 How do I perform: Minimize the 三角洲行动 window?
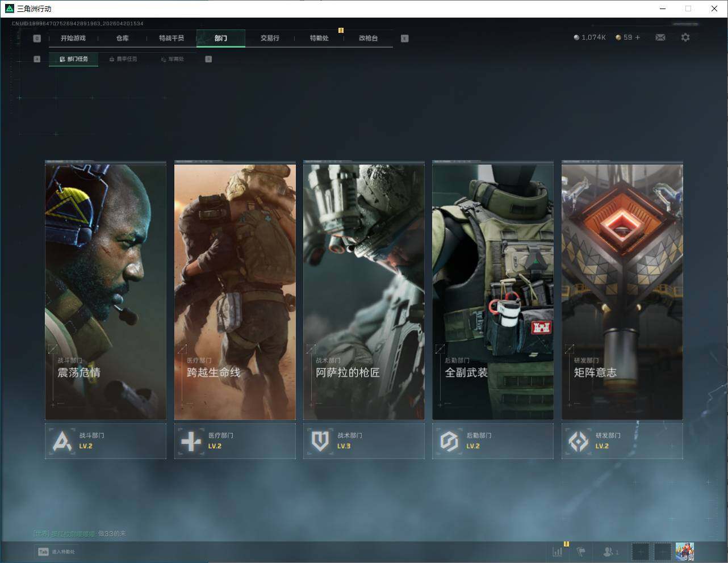[x=663, y=9]
